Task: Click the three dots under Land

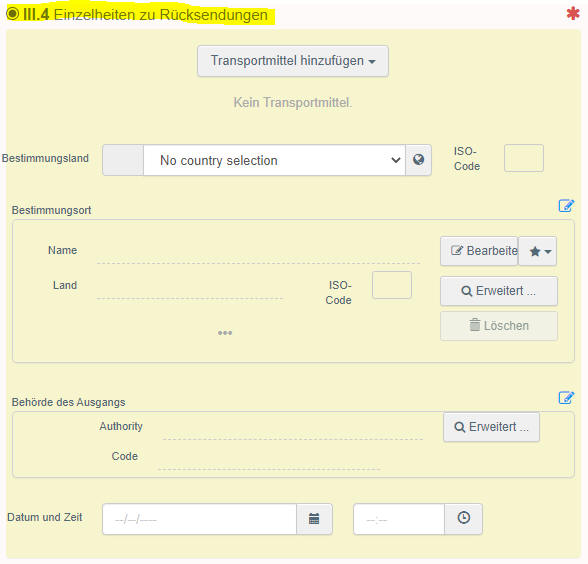Action: [x=225, y=333]
